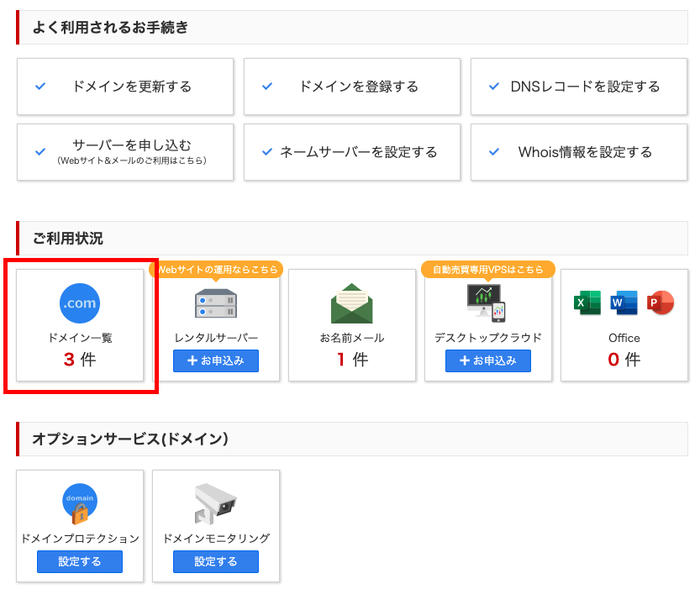
Task: Click the Excel icon in Office card
Action: [587, 302]
